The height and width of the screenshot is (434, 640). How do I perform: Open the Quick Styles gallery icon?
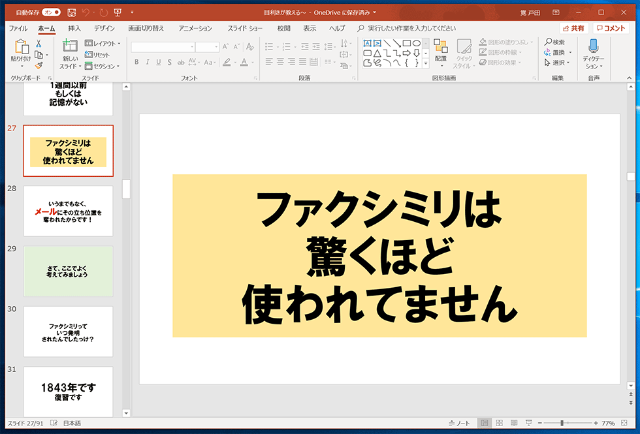[464, 48]
